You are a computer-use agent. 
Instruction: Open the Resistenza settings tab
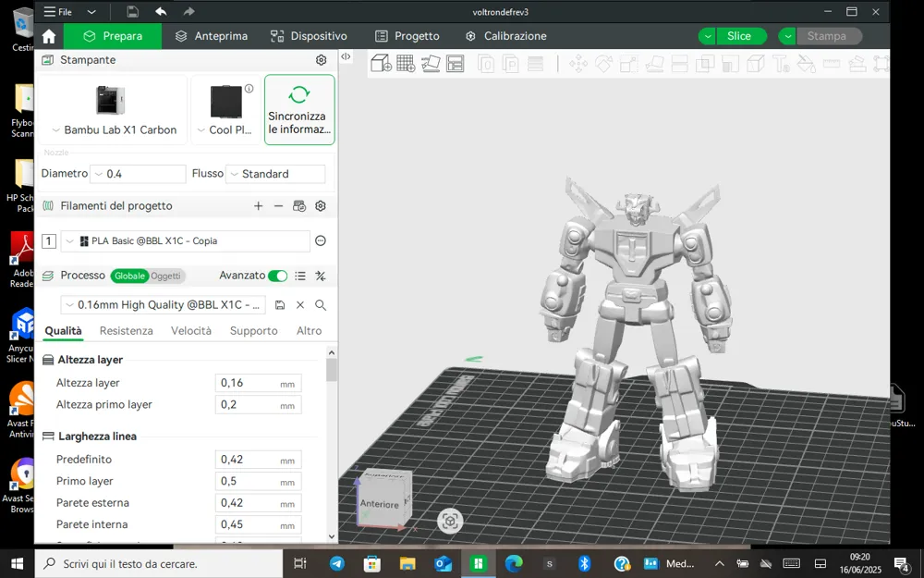126,331
